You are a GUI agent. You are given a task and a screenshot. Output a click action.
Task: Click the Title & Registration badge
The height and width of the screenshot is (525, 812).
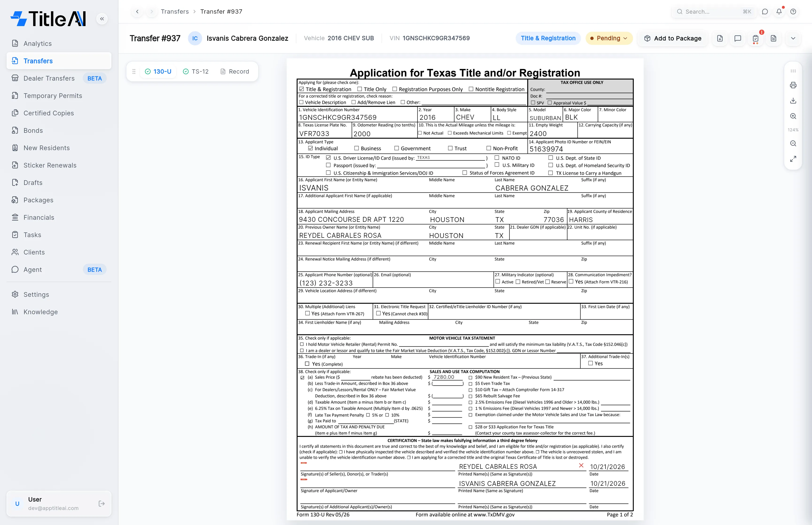tap(548, 38)
